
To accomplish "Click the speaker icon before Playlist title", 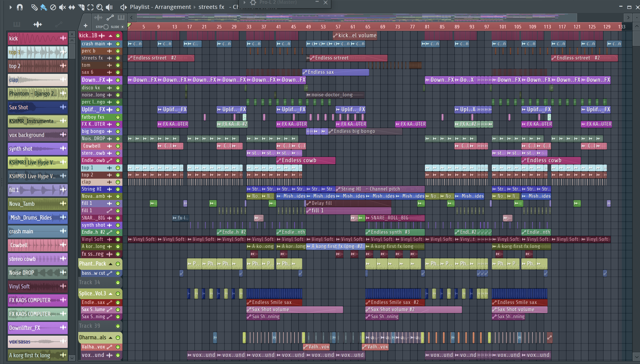I will click(124, 7).
